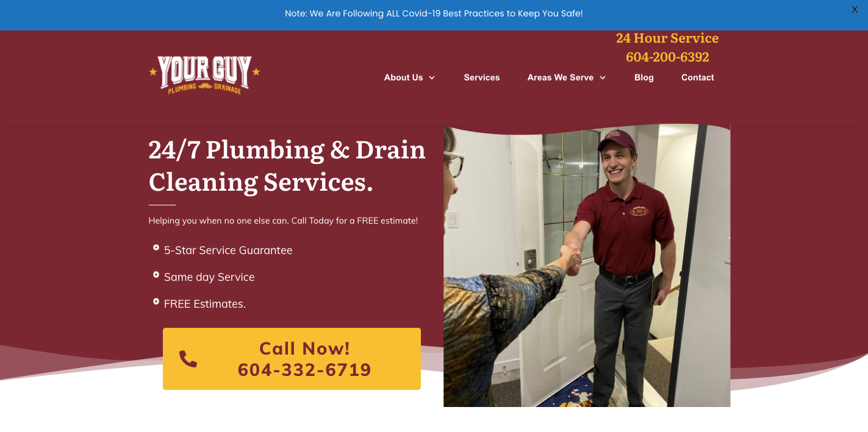This screenshot has height=432, width=868.
Task: Click the plumber handshake photo
Action: (x=587, y=266)
